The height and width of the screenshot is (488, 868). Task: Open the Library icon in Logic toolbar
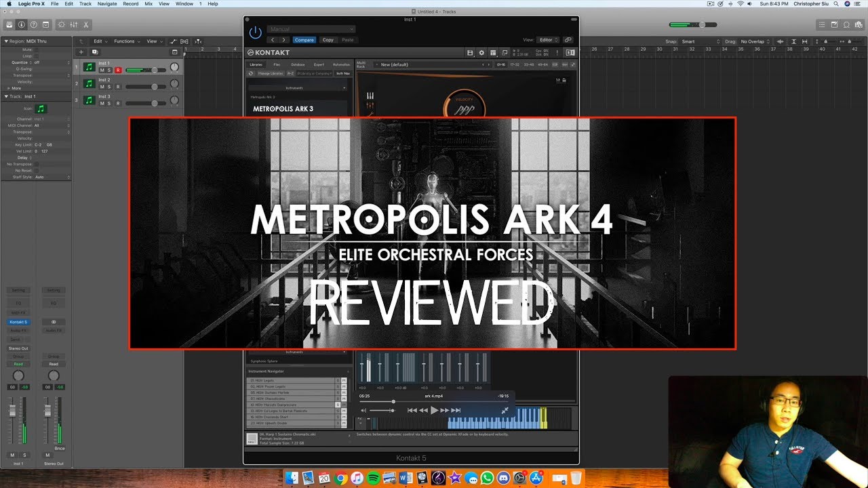point(9,24)
